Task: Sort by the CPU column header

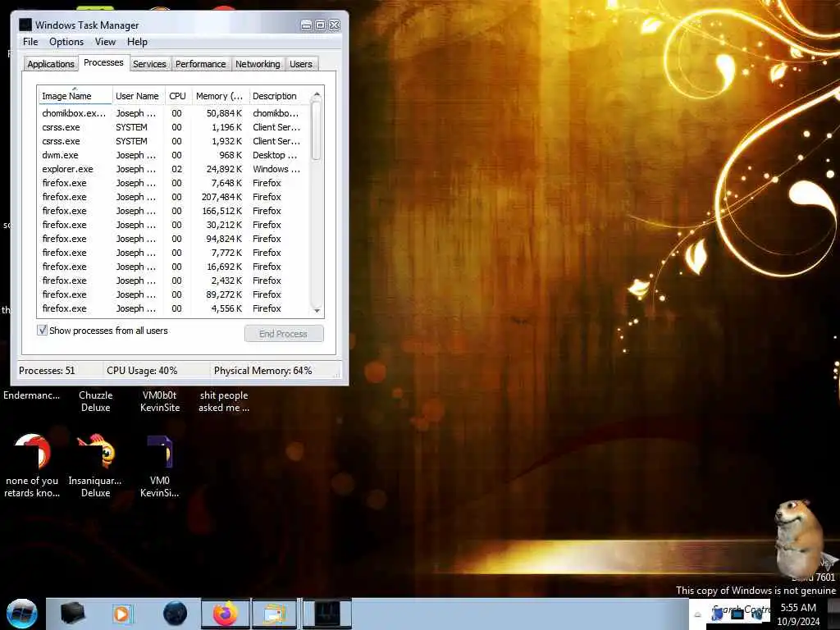Action: pyautogui.click(x=178, y=96)
